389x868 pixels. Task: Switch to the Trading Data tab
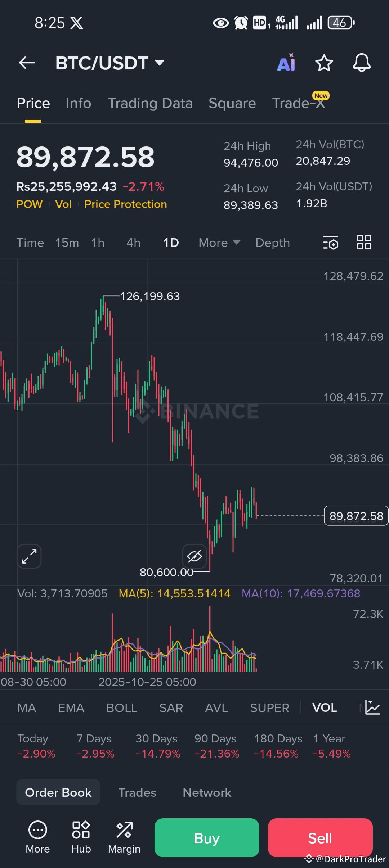[x=150, y=103]
